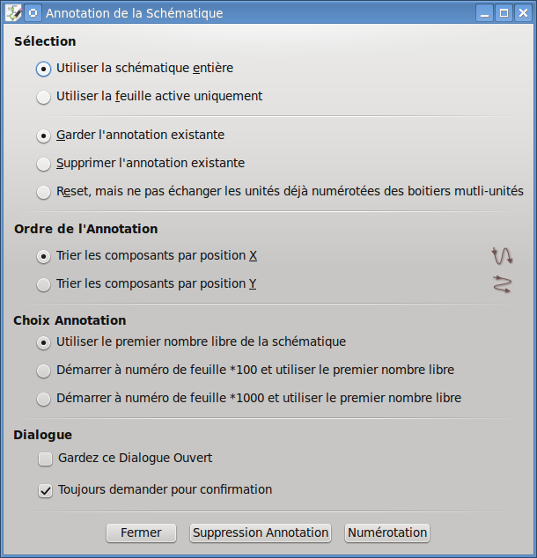Click the Fermer button
The height and width of the screenshot is (558, 537).
point(141,533)
